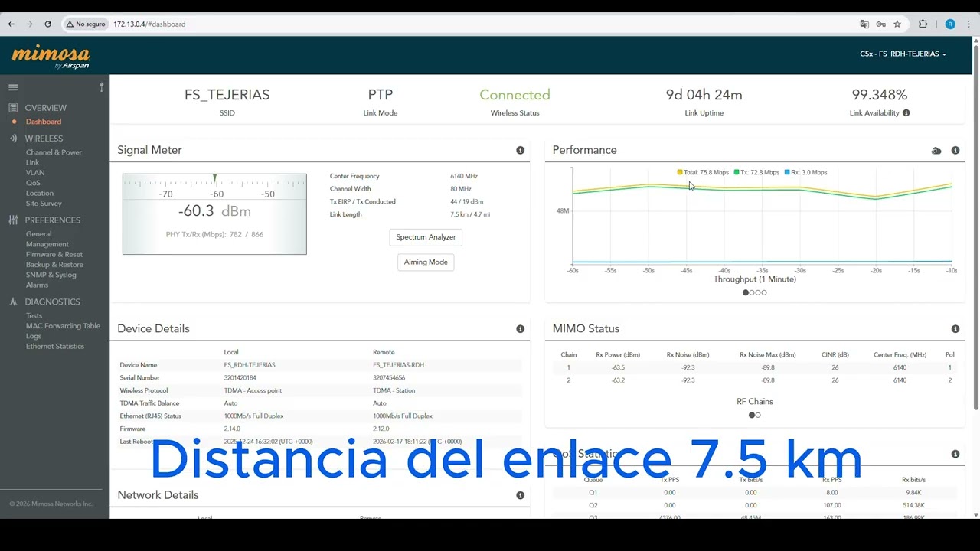Click the DIAGNOSTICS section icon

(13, 302)
